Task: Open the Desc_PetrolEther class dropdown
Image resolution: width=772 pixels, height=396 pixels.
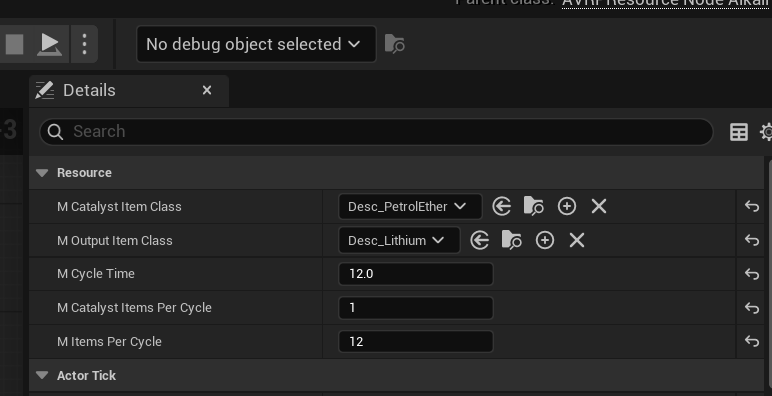Action: coord(410,206)
